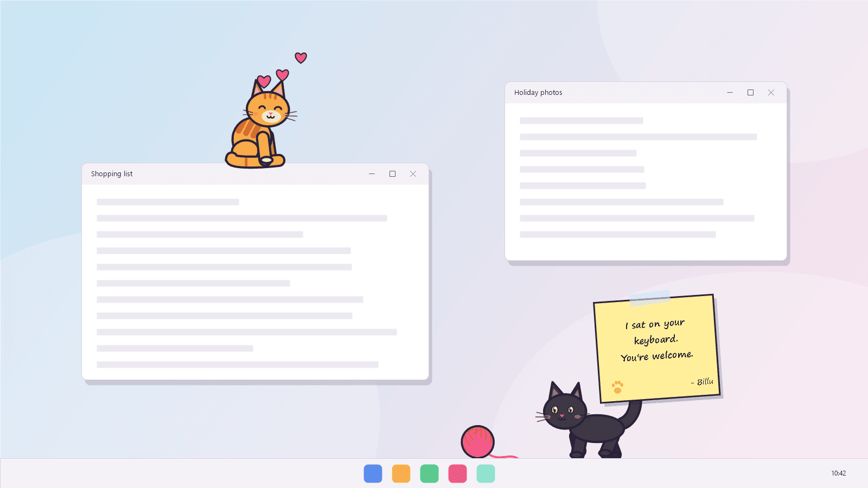Click the Shopping list window title
Screen dimensions: 868x488
[112, 174]
